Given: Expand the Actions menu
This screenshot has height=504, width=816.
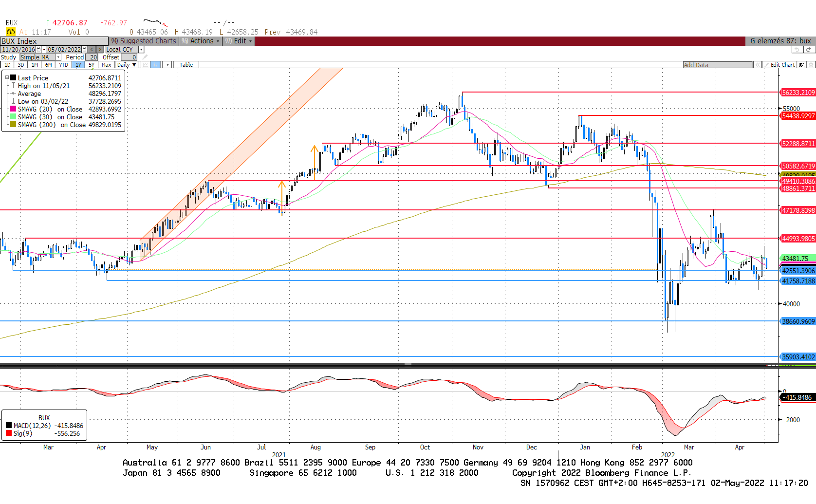Looking at the screenshot, I should pos(200,41).
